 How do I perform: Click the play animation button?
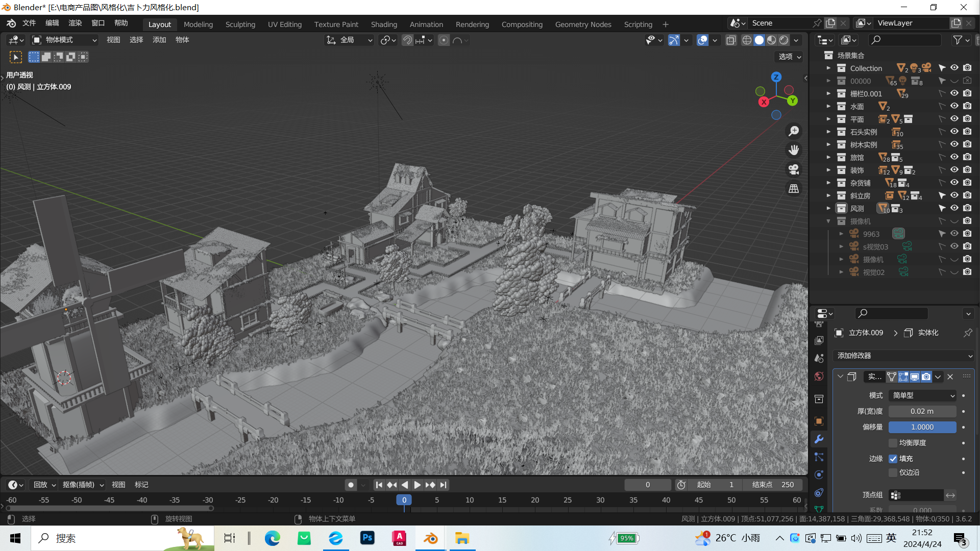418,485
